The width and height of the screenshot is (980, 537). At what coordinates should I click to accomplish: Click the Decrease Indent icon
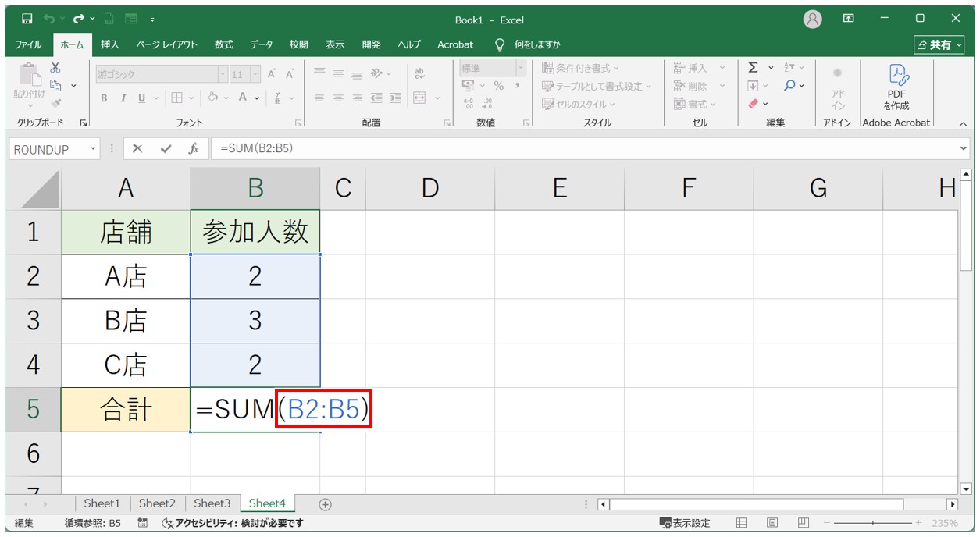click(376, 98)
